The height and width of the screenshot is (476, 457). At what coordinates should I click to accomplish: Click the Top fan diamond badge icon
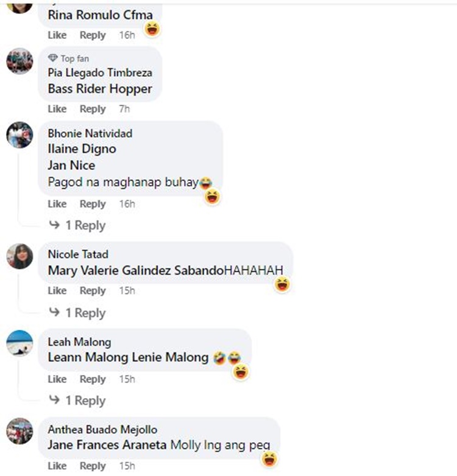[53, 58]
